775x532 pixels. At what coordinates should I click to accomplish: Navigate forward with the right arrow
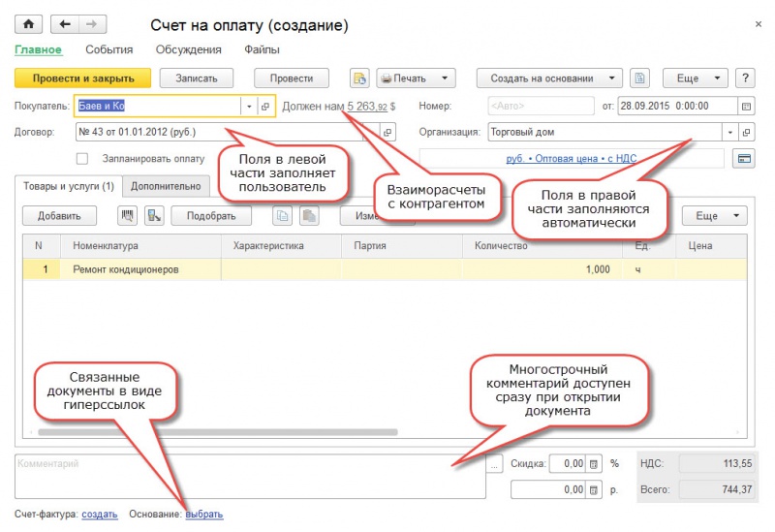coord(92,24)
